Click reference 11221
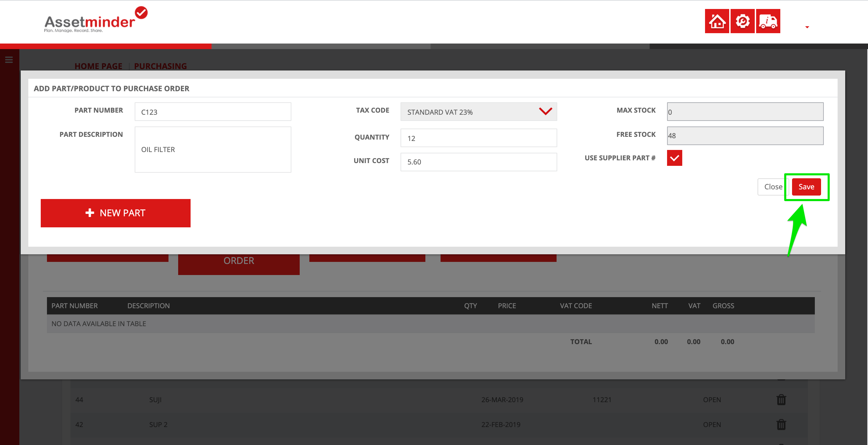This screenshot has height=445, width=868. (602, 400)
